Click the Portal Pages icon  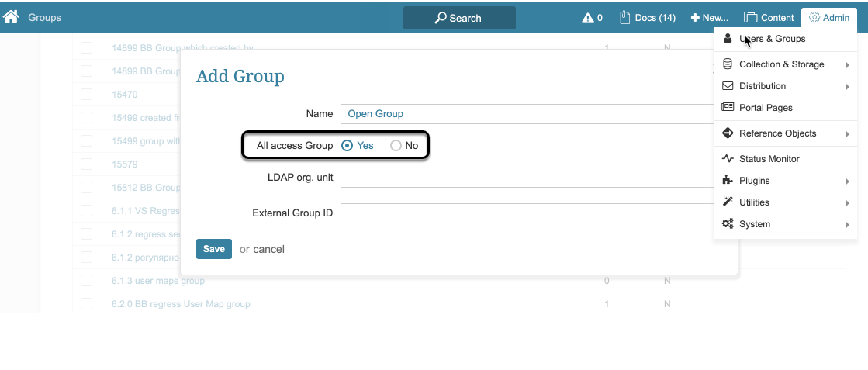(728, 108)
